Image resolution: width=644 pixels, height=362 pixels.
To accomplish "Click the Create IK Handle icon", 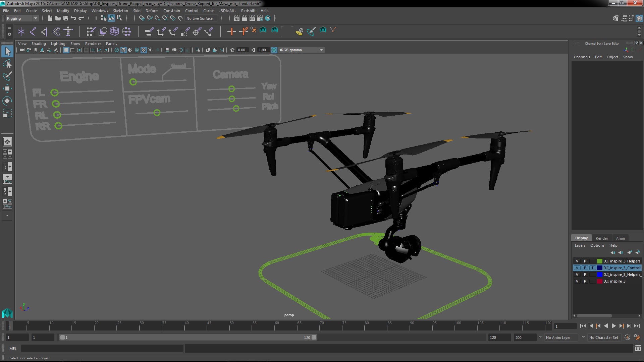I will (x=44, y=32).
